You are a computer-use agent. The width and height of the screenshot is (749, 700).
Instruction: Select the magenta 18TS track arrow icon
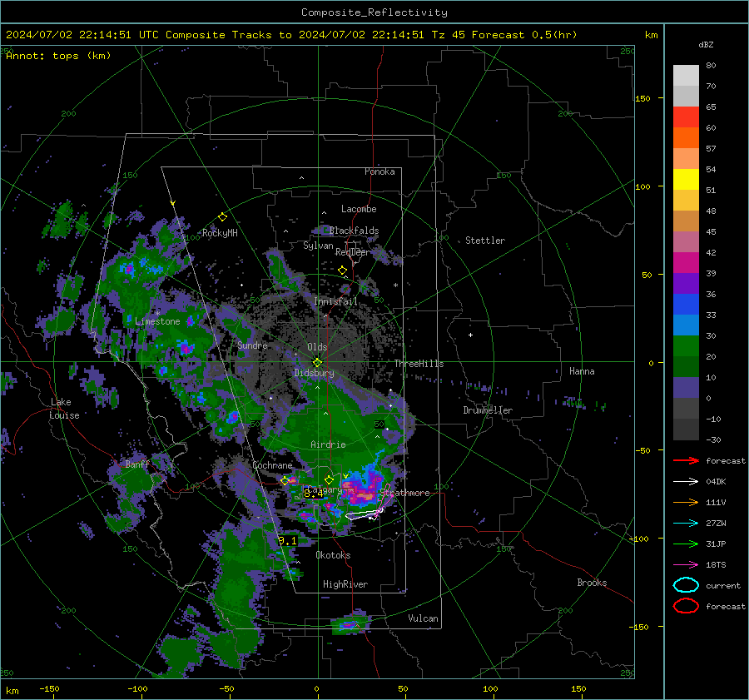click(686, 565)
